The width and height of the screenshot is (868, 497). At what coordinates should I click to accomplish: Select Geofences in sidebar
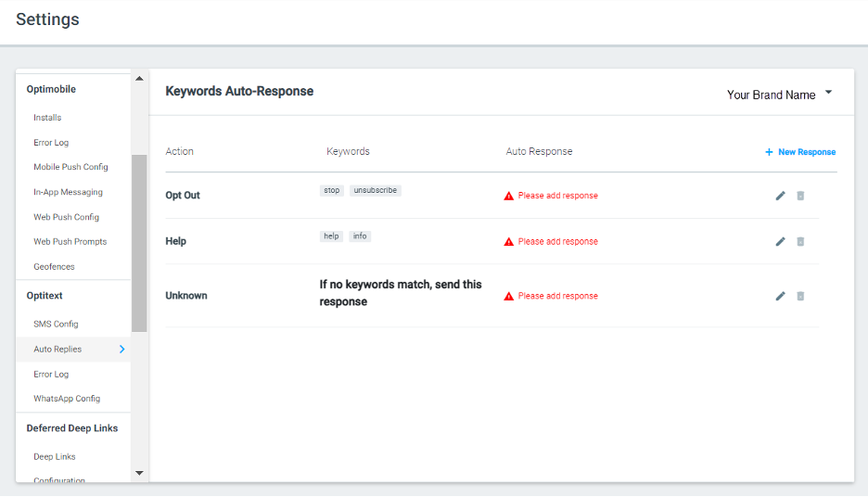pos(54,266)
